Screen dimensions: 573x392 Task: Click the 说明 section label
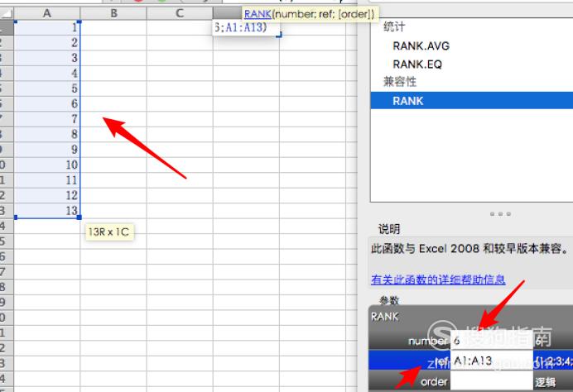(389, 229)
